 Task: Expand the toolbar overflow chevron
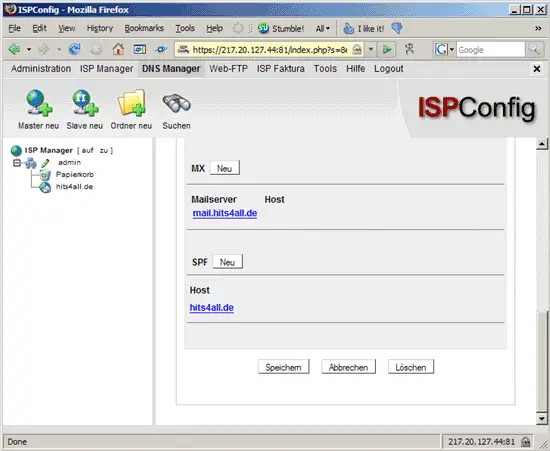538,28
